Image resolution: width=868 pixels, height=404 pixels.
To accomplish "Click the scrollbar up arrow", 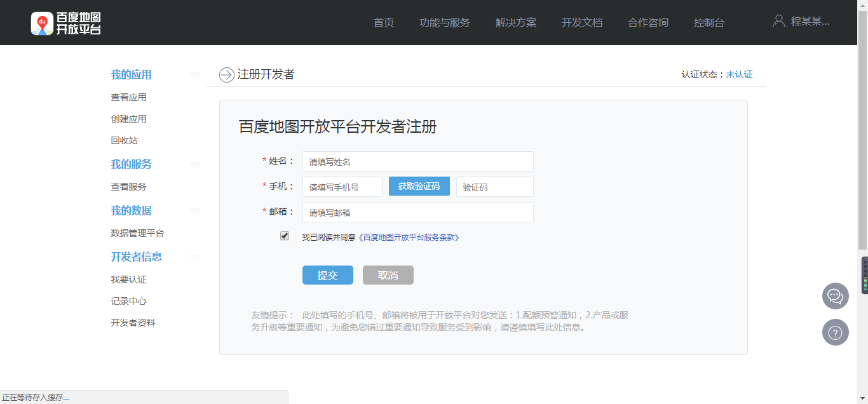I will point(862,4).
